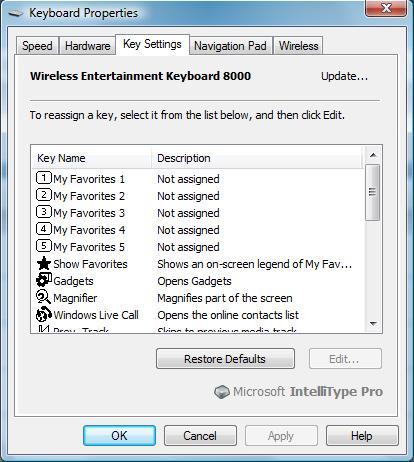Click the Update... link
The width and height of the screenshot is (414, 462).
(x=344, y=76)
